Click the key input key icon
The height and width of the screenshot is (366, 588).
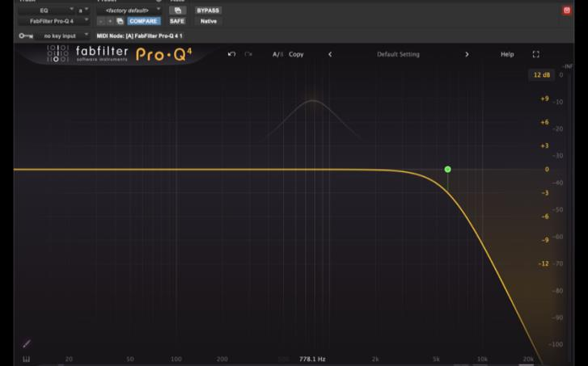point(26,36)
